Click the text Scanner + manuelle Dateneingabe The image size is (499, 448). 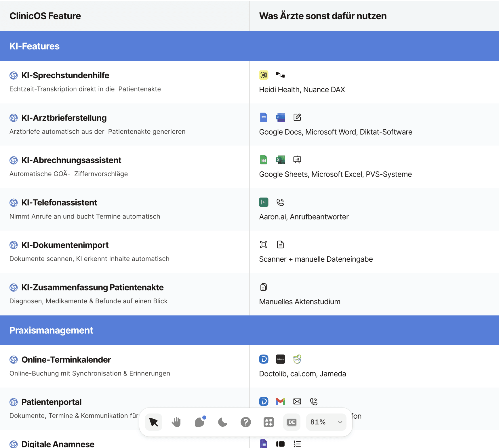pyautogui.click(x=316, y=259)
